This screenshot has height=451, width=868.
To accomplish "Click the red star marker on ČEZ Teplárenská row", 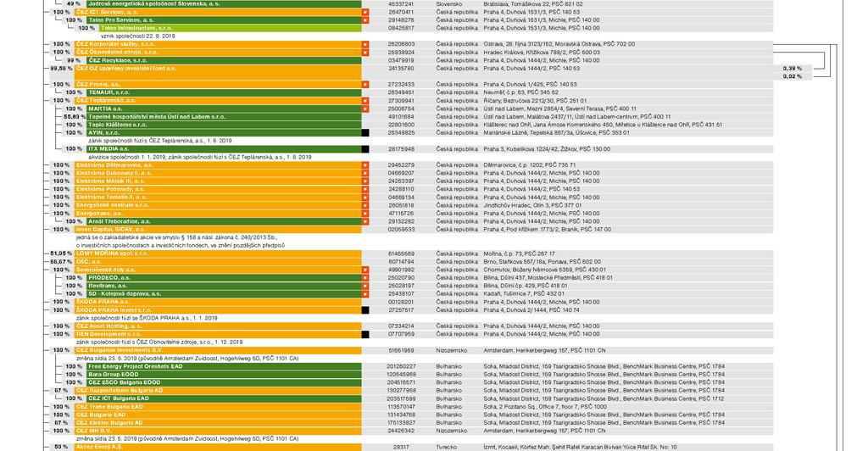I will (x=364, y=101).
